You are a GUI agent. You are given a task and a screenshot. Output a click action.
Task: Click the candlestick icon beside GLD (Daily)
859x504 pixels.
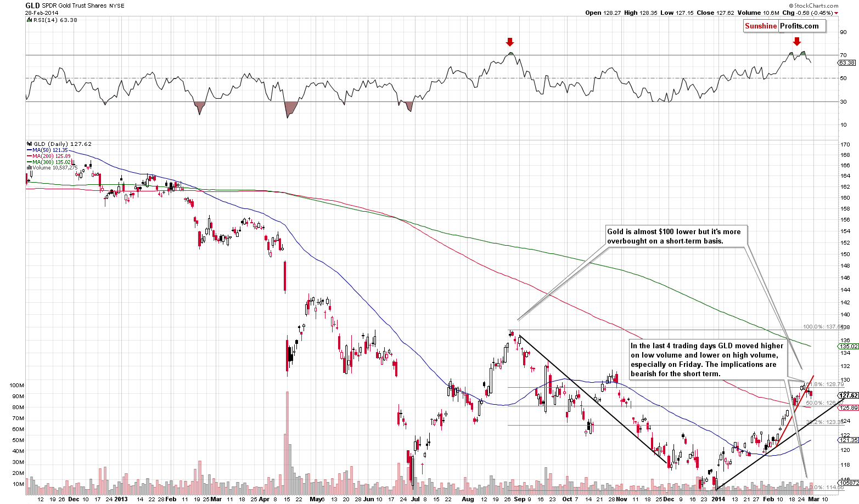pyautogui.click(x=29, y=144)
